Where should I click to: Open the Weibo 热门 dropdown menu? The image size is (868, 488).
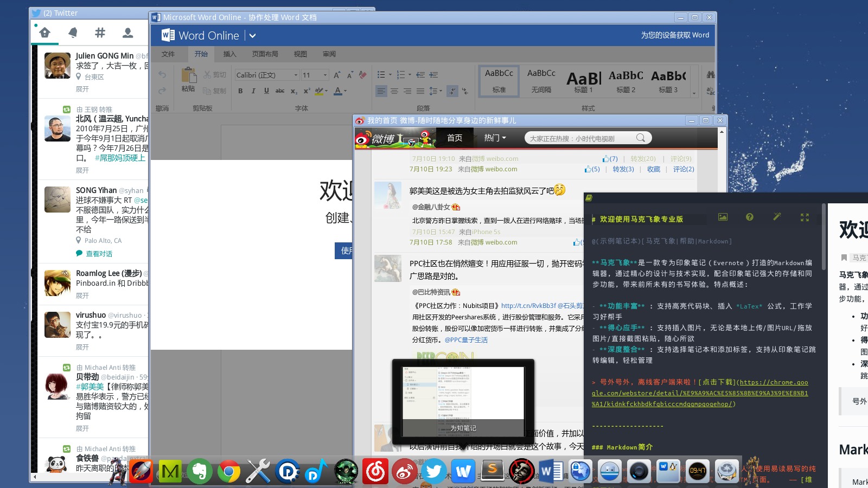495,138
